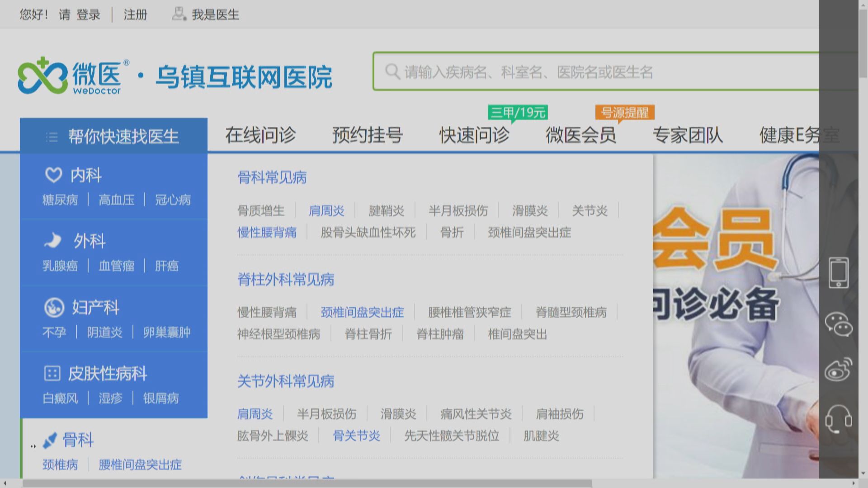Click the doctor icon beside 我是医生

178,14
